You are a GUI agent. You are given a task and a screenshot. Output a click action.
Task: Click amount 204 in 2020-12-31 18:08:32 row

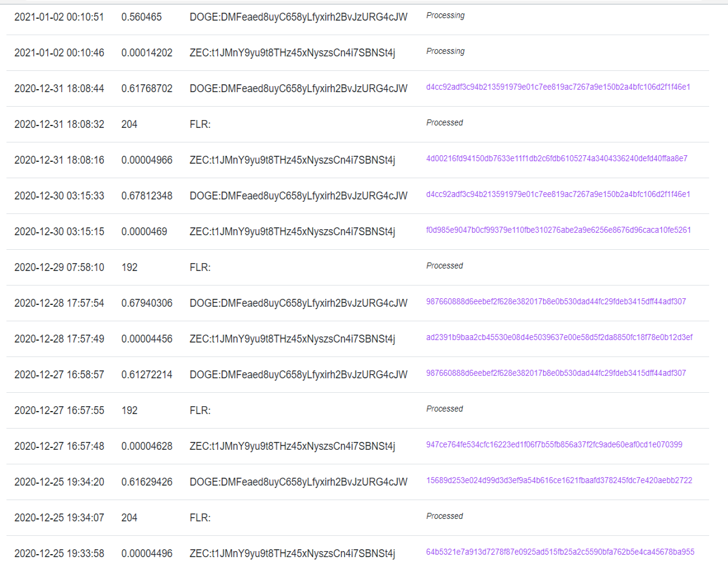[129, 124]
